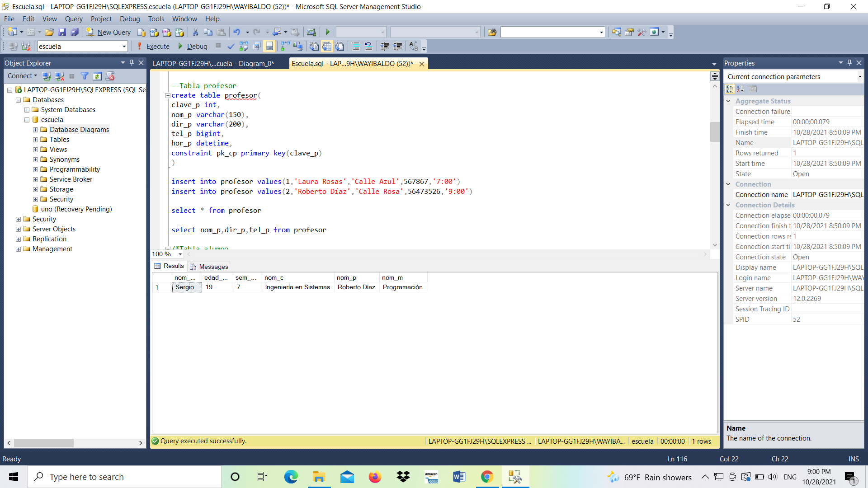
Task: Select the Results tab
Action: [169, 266]
